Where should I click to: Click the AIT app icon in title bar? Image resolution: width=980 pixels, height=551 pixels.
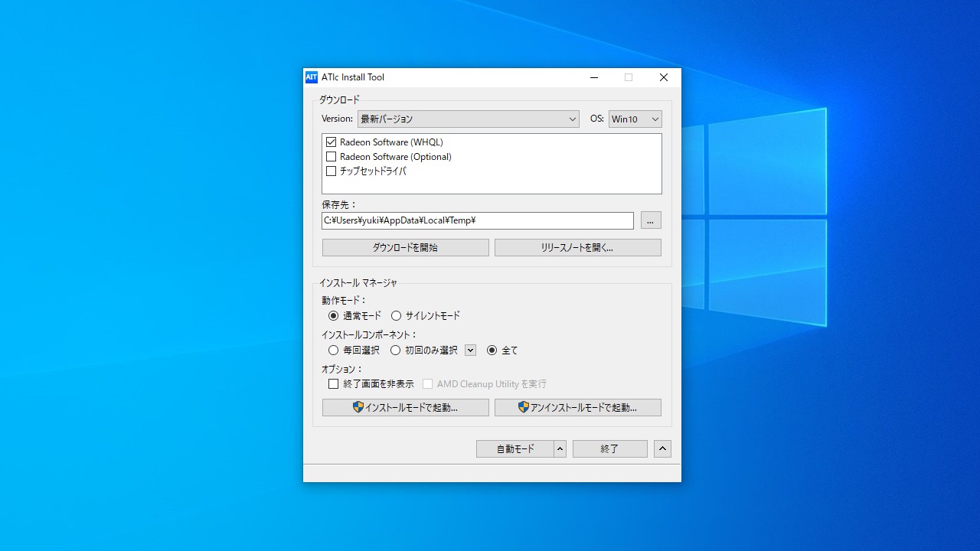312,77
